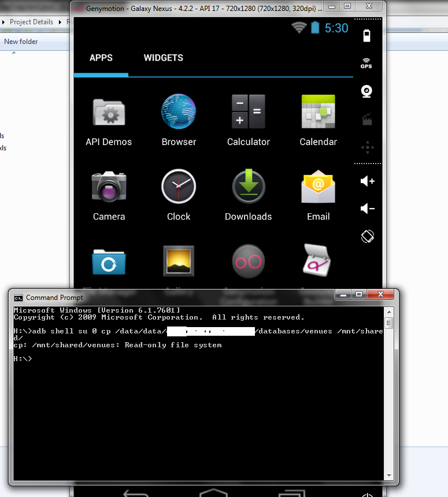The height and width of the screenshot is (497, 448).
Task: Expand arrow after Project Details breadcrumb
Action: coord(60,22)
